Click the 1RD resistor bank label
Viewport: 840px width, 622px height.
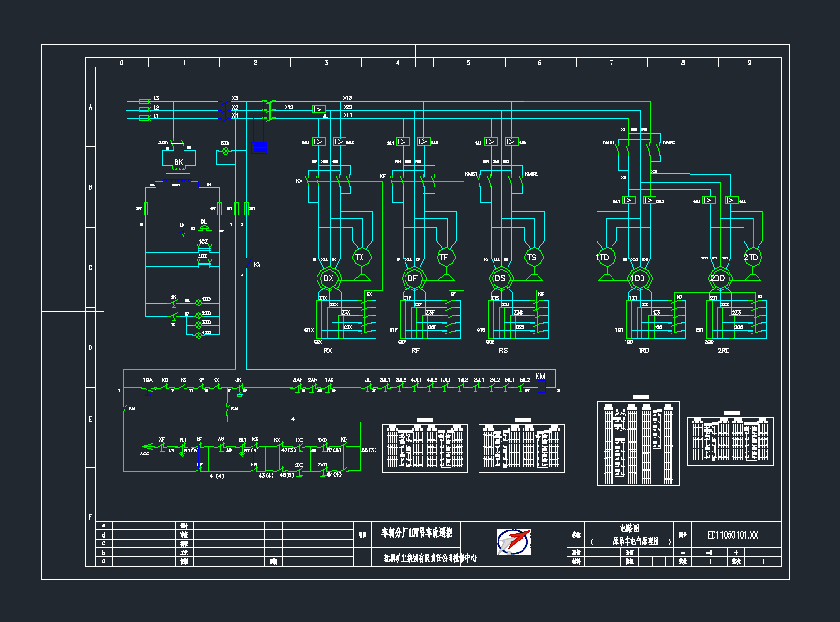(643, 350)
